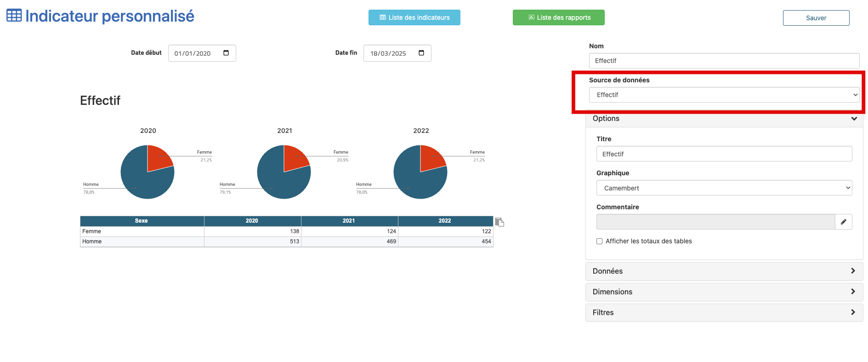Click the value 122 in table
The image size is (868, 362).
(x=487, y=231)
